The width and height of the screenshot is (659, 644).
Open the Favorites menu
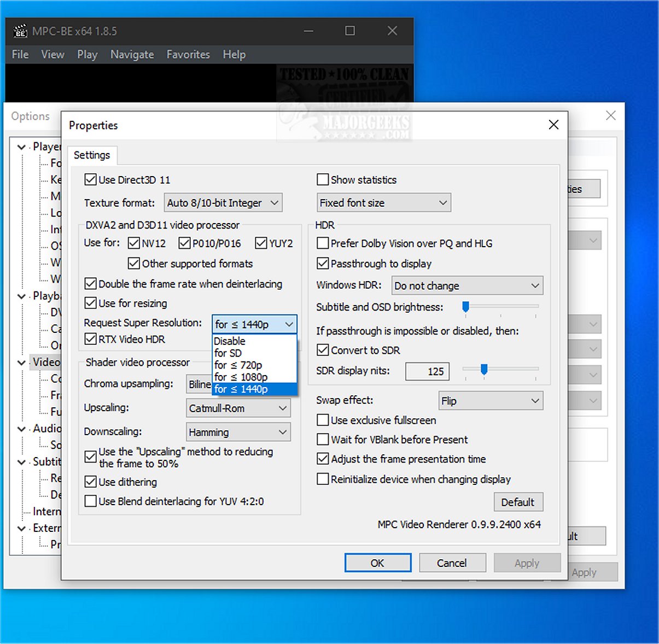pyautogui.click(x=188, y=55)
